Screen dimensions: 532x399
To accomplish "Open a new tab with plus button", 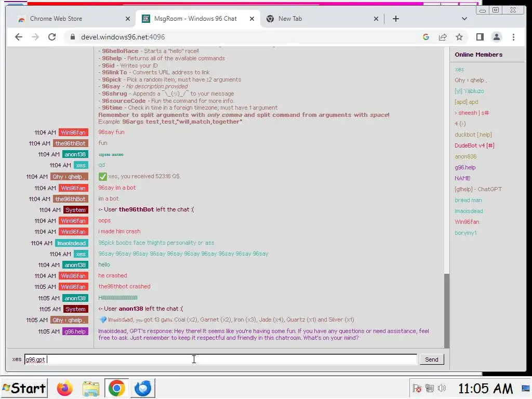I will 395,19.
